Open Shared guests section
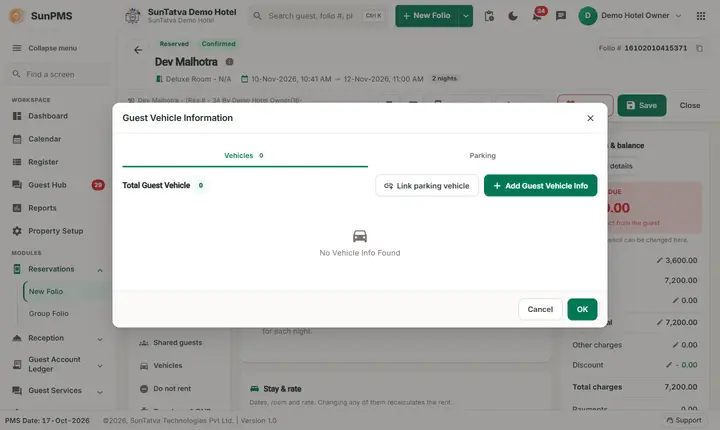Screen dimensions: 720x430 point(177,343)
